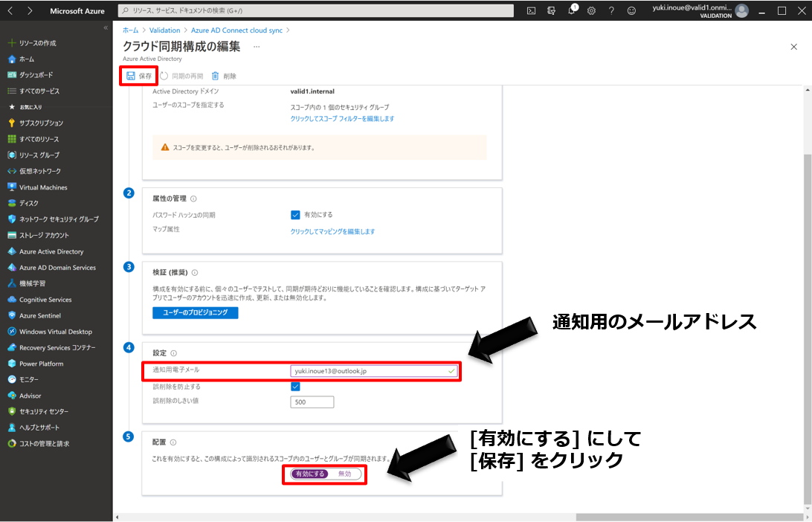Click the info icon next to 設定

[x=173, y=353]
